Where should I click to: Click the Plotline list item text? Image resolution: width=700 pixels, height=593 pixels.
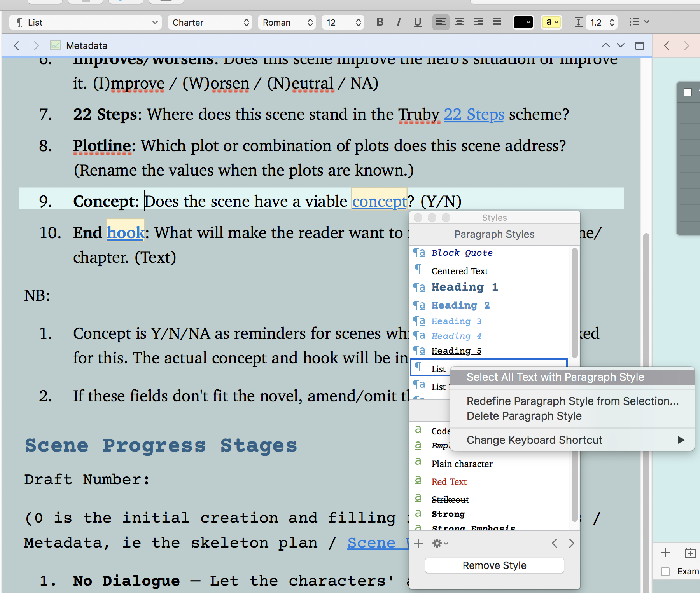coord(320,158)
